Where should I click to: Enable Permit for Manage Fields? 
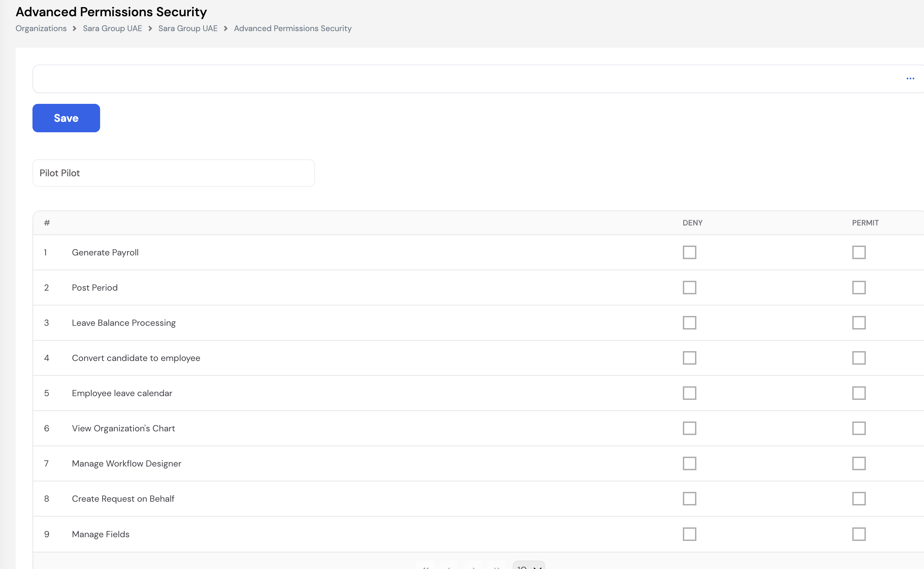click(859, 534)
